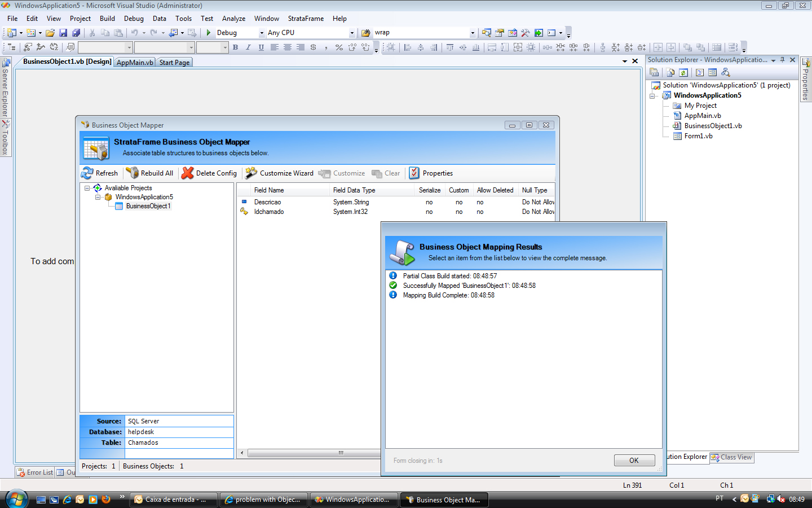Open the Customize Wizard

coord(280,173)
